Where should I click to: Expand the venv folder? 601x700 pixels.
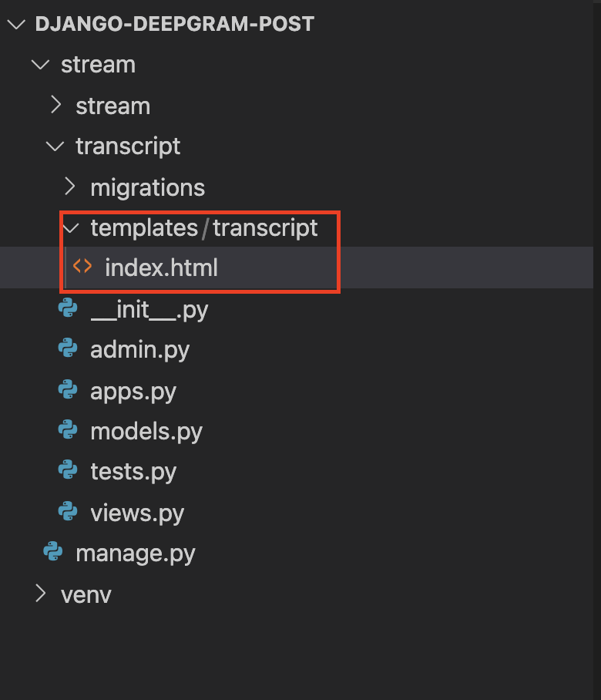tap(41, 594)
